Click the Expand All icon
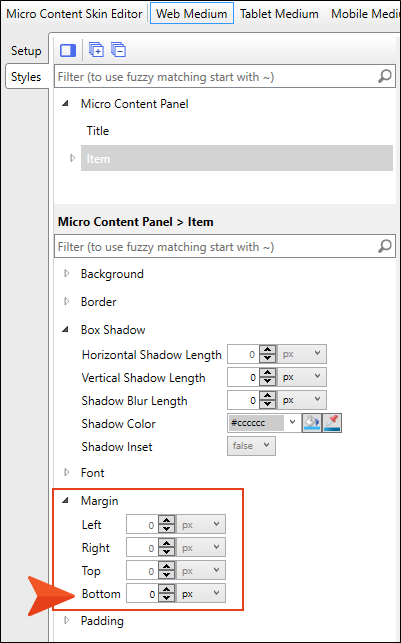 (x=96, y=50)
